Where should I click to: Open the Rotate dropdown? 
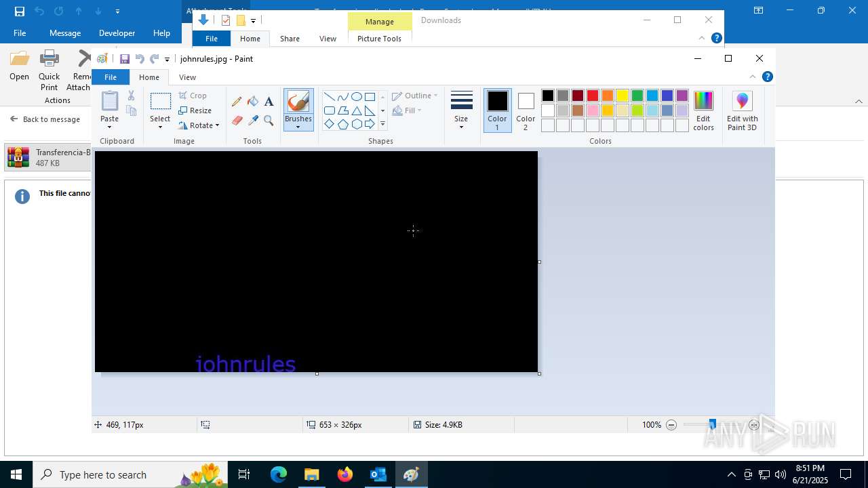click(199, 125)
